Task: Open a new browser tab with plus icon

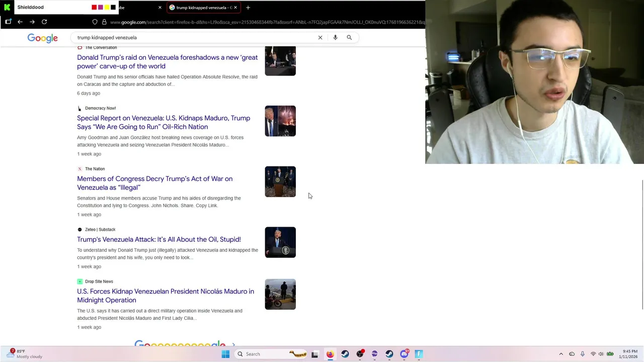Action: point(248,8)
